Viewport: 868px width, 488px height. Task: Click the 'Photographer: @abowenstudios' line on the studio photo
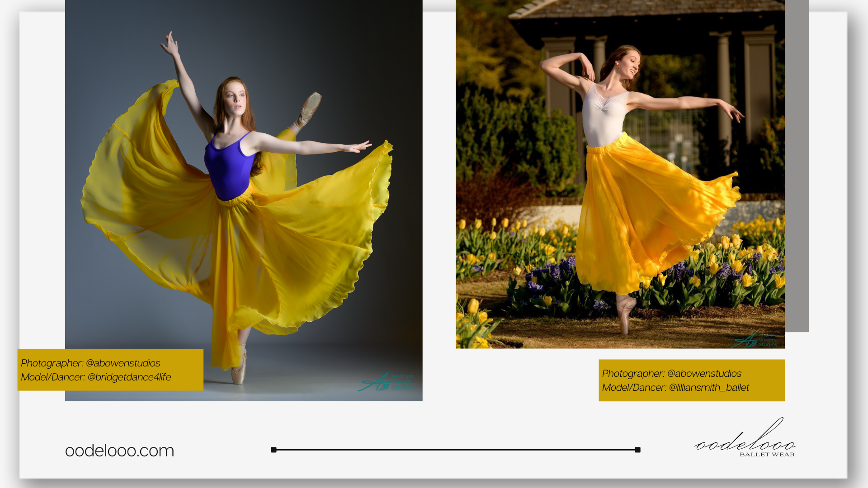(x=90, y=363)
